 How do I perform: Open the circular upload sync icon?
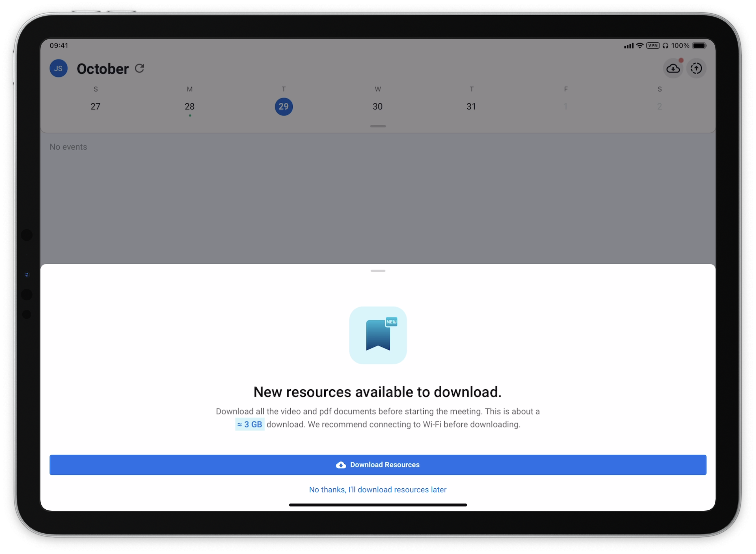tap(696, 68)
